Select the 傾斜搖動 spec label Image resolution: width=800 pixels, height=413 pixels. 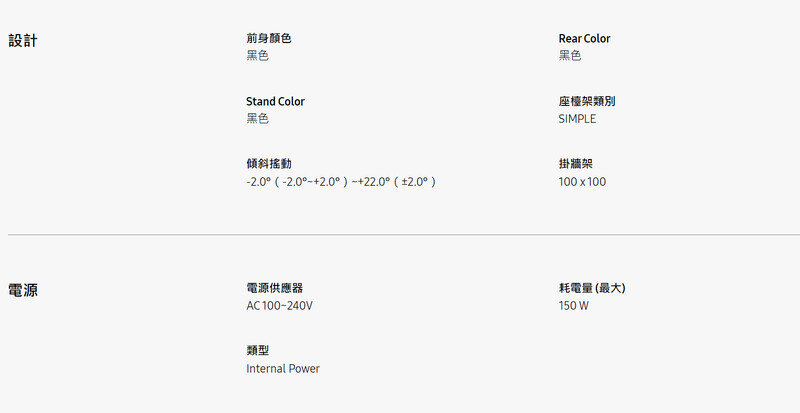point(268,164)
